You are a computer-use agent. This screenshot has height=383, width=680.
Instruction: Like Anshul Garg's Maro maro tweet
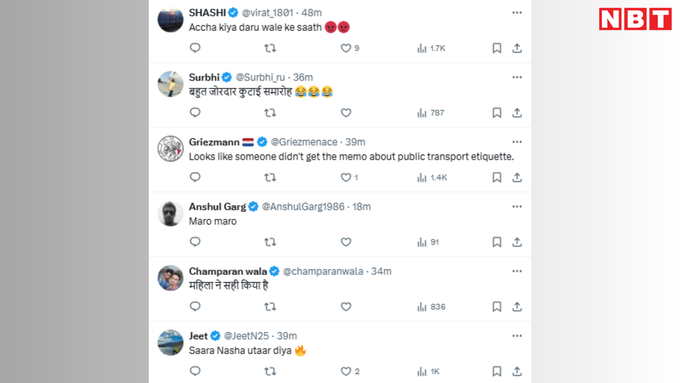coord(346,242)
